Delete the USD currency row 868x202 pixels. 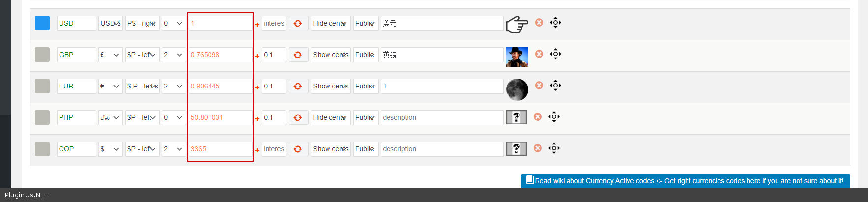[x=539, y=23]
